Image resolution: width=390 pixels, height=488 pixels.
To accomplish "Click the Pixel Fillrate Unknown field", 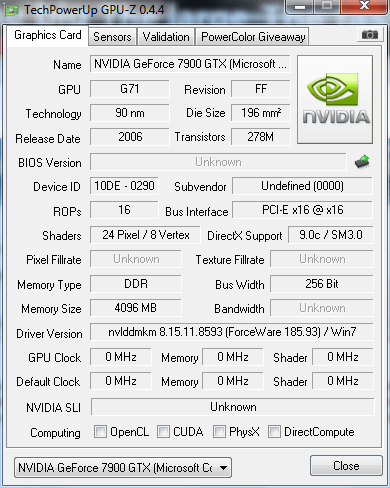I will pyautogui.click(x=136, y=259).
